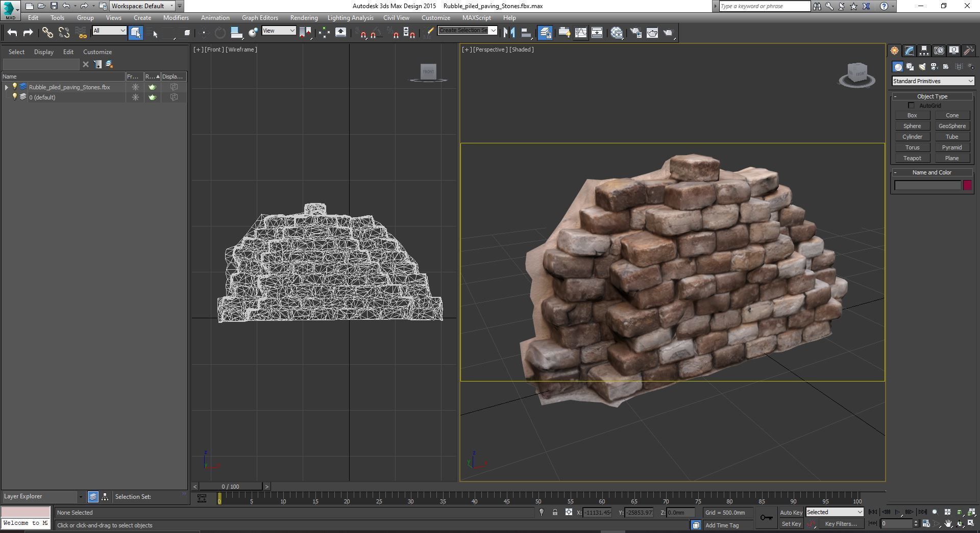This screenshot has width=980, height=533.
Task: Click the Undo arrow in the main toolbar
Action: coord(12,33)
